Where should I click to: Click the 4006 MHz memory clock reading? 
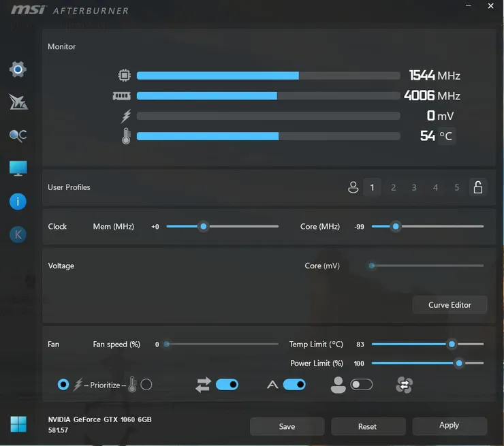tap(432, 96)
